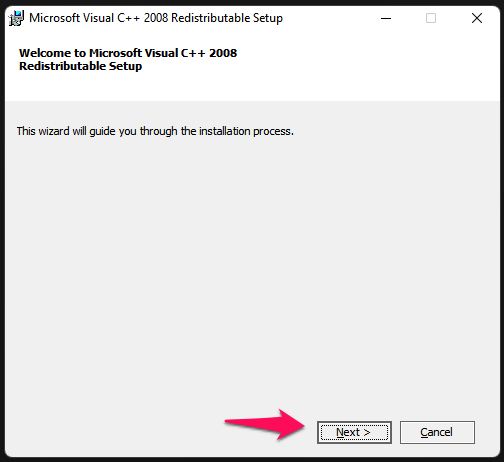The height and width of the screenshot is (462, 504).
Task: Click the title bar text of the setup window
Action: tap(156, 18)
